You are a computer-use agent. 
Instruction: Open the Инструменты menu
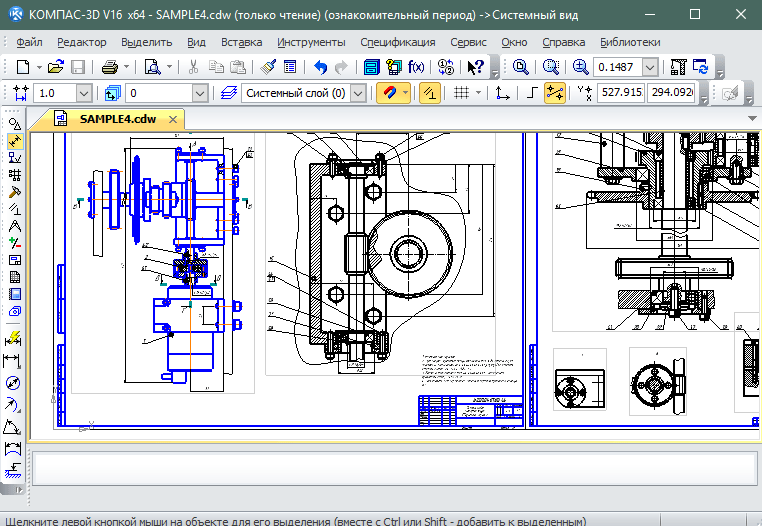[x=311, y=42]
